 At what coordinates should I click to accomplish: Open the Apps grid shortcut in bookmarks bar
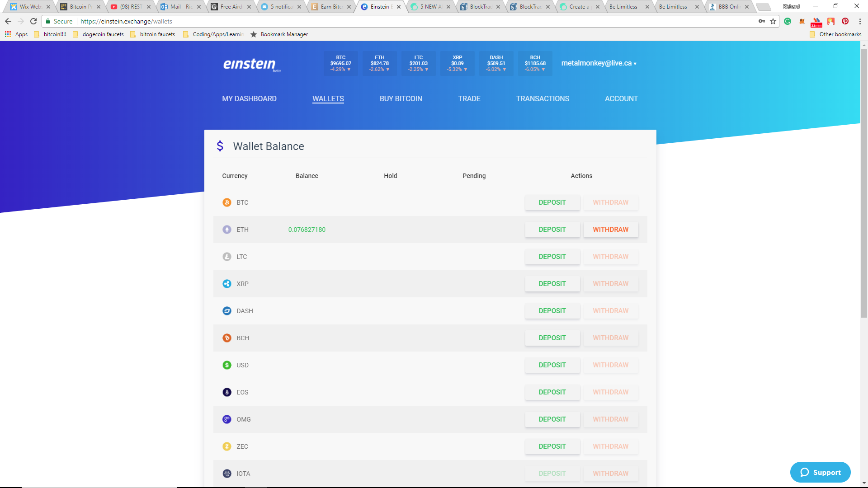tap(16, 34)
